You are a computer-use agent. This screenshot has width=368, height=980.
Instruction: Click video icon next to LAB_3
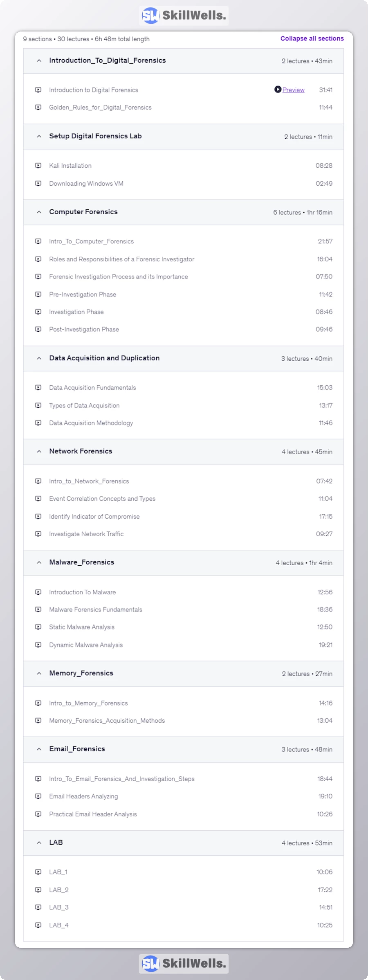38,907
